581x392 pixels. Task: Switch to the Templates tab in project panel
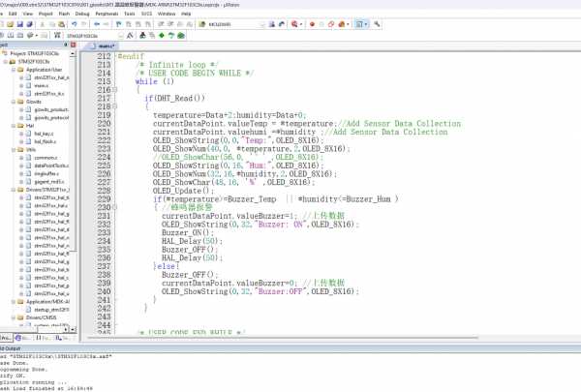63,338
